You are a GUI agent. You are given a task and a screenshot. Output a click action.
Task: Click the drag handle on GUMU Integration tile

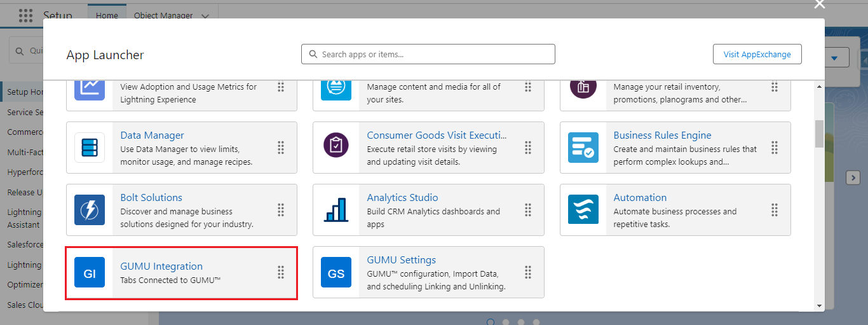[x=281, y=272]
